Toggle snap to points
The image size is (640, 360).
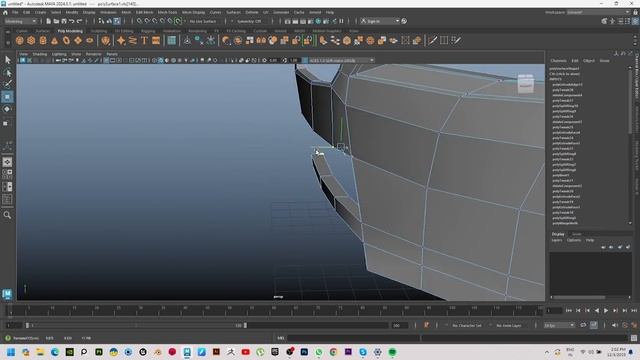tap(155, 21)
